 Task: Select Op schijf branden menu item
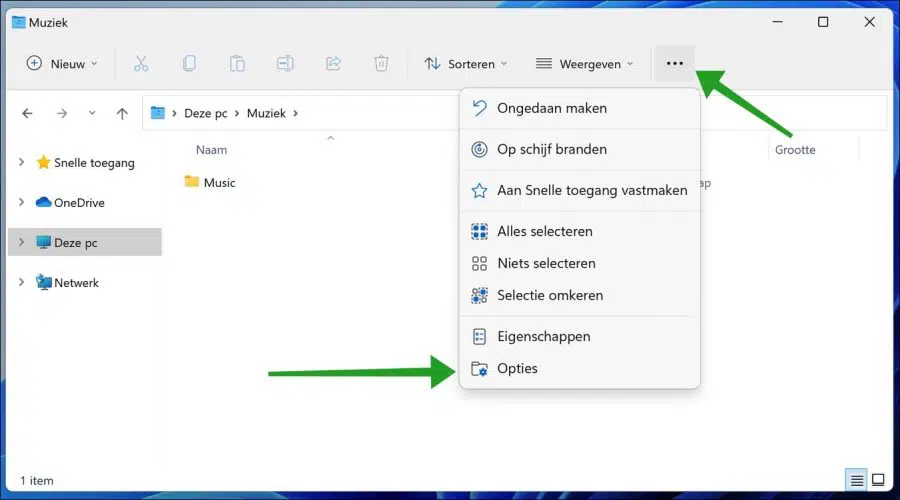point(580,149)
